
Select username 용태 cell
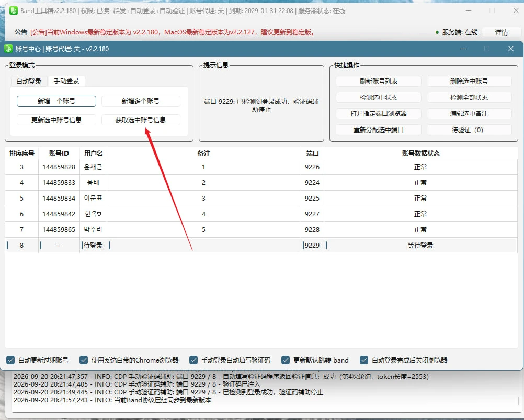(93, 183)
